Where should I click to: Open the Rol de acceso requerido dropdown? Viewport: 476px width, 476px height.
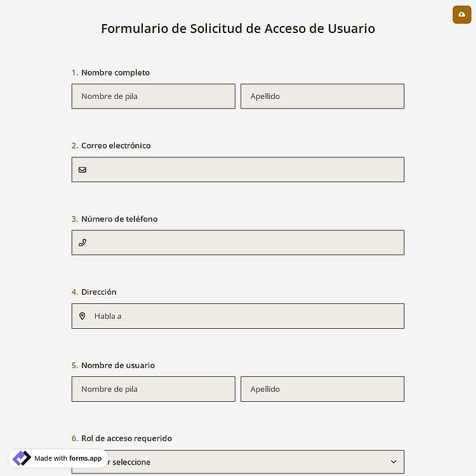pos(238,462)
